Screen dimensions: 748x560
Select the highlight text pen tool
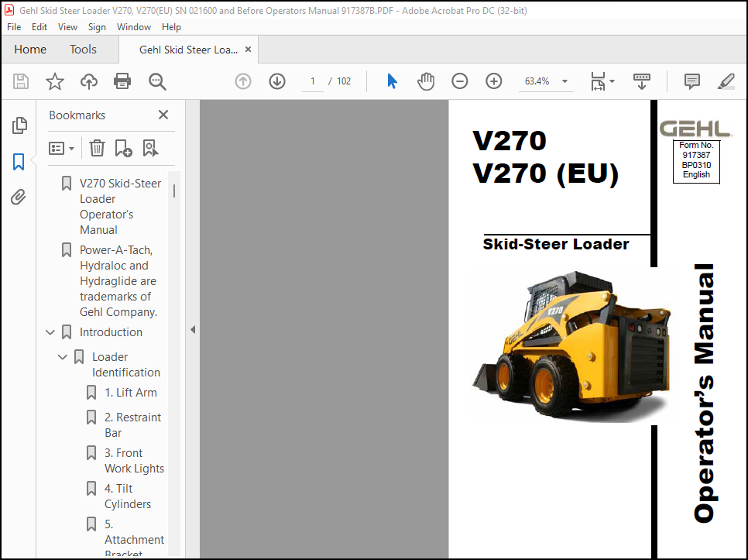pyautogui.click(x=726, y=81)
